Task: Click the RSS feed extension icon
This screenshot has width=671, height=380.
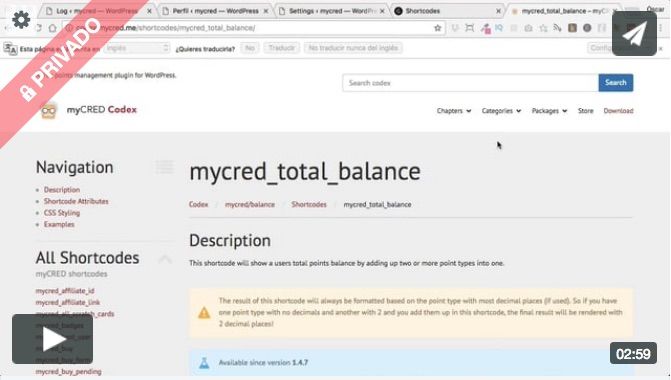Action: [557, 28]
